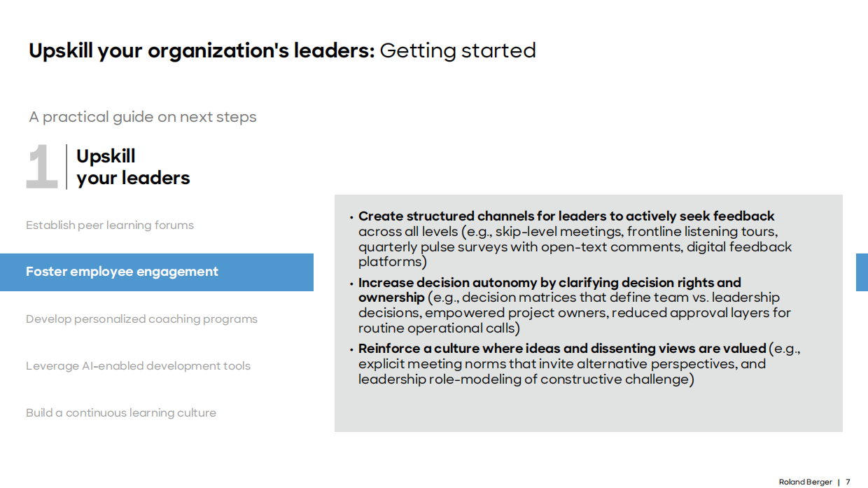Click the "A practical guide on next steps" subtitle

coord(143,117)
